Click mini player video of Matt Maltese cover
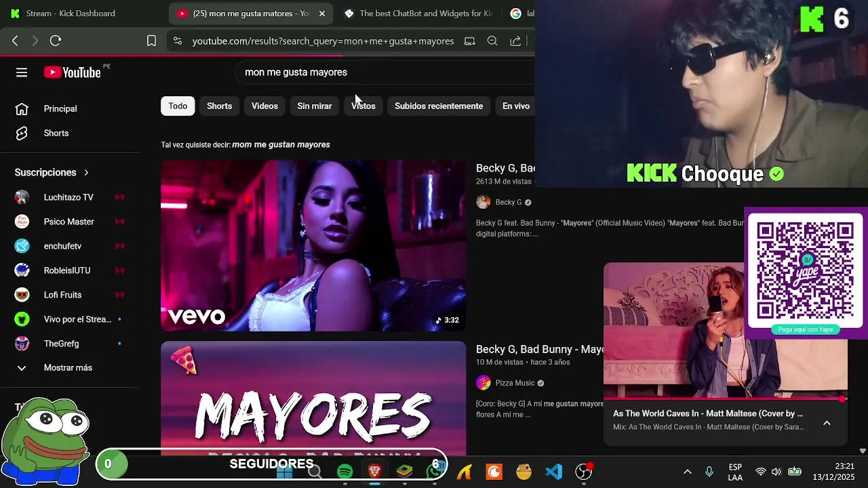The height and width of the screenshot is (488, 868). click(x=674, y=330)
